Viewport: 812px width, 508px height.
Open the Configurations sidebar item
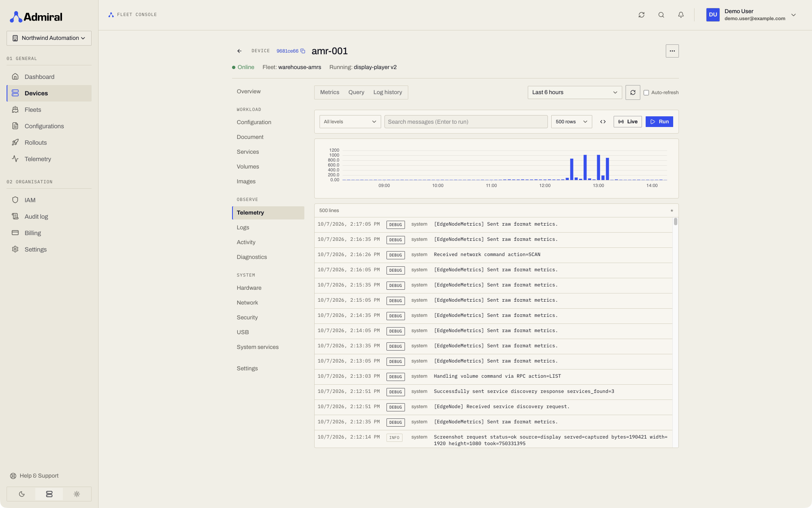49,126
